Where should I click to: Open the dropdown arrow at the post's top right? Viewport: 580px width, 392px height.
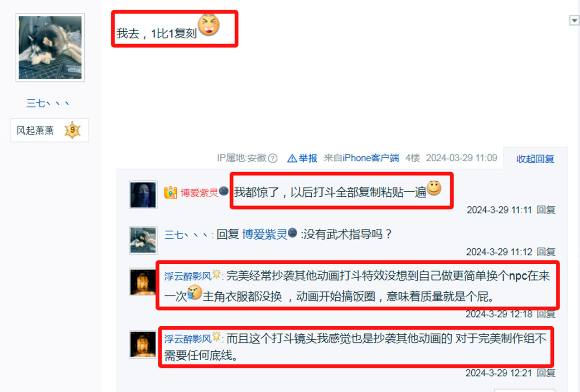[574, 20]
